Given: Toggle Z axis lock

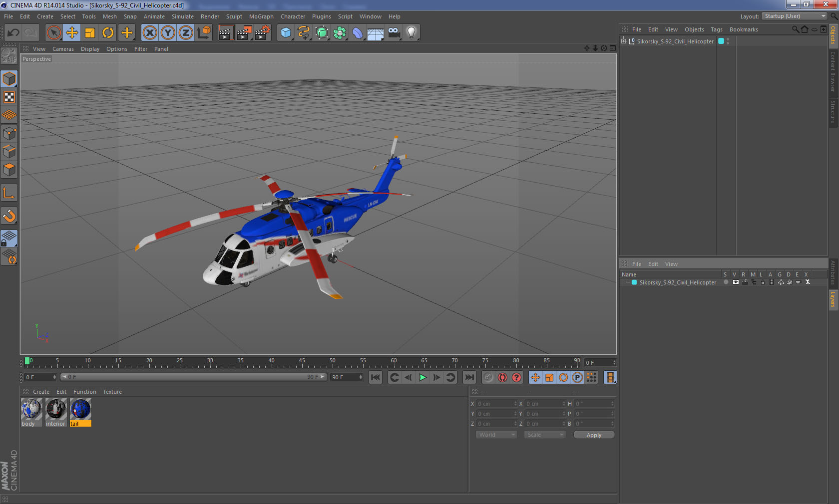Looking at the screenshot, I should point(186,33).
